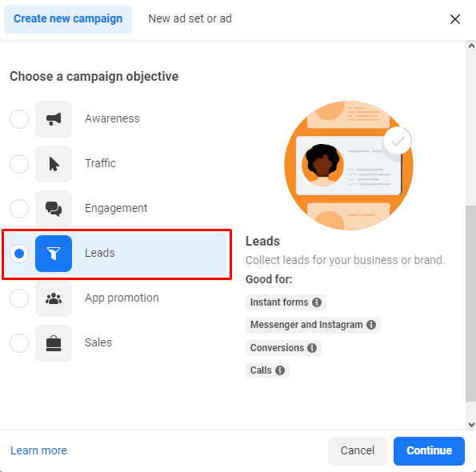Switch to the New ad set or ad tab
This screenshot has width=476, height=472.
190,19
